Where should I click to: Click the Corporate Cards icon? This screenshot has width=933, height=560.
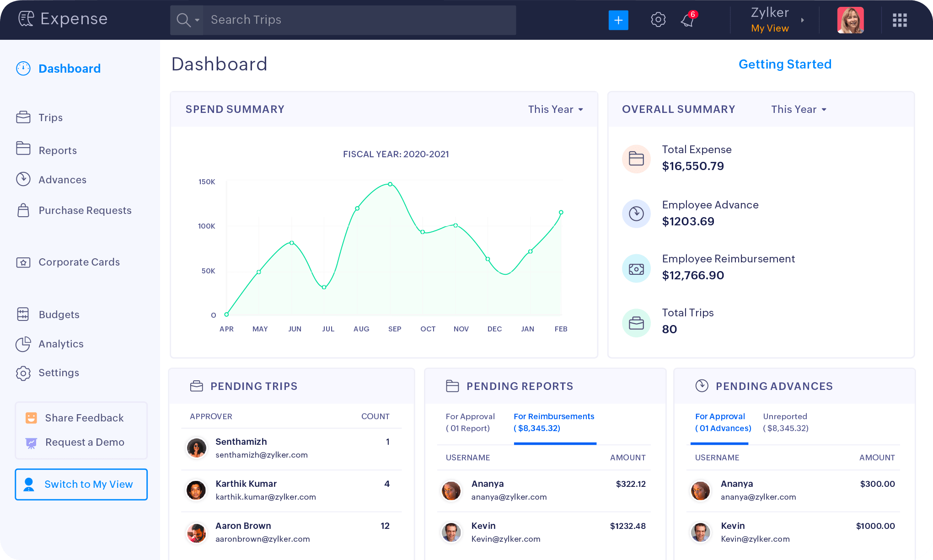point(23,261)
